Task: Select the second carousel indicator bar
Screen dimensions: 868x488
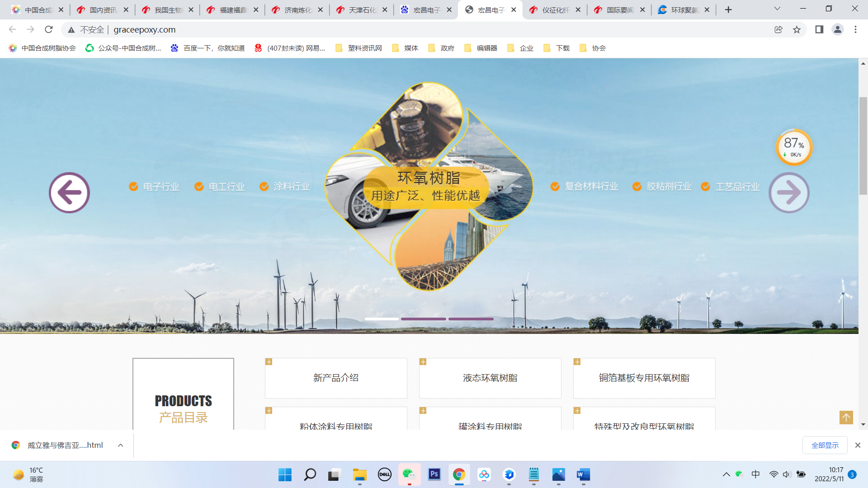Action: tap(424, 319)
